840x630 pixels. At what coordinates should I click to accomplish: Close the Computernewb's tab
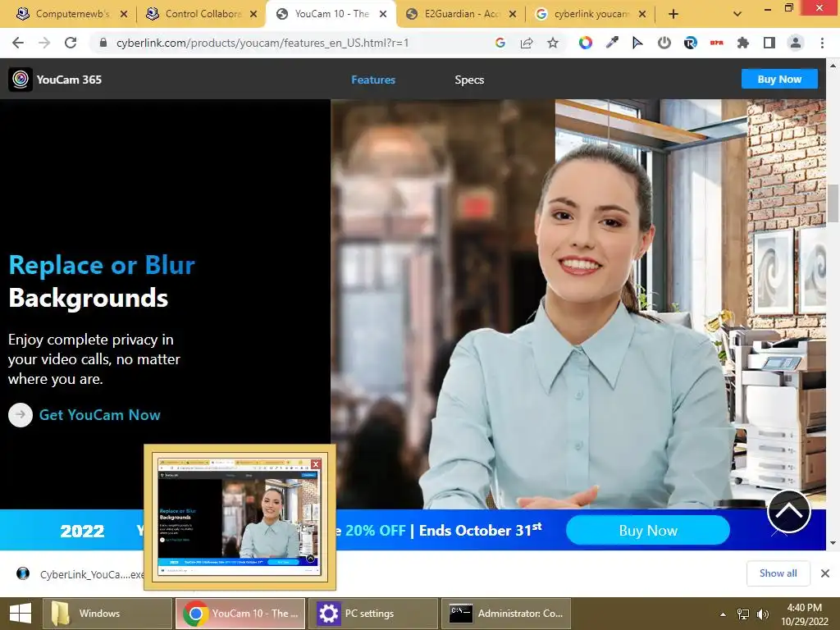coord(124,14)
